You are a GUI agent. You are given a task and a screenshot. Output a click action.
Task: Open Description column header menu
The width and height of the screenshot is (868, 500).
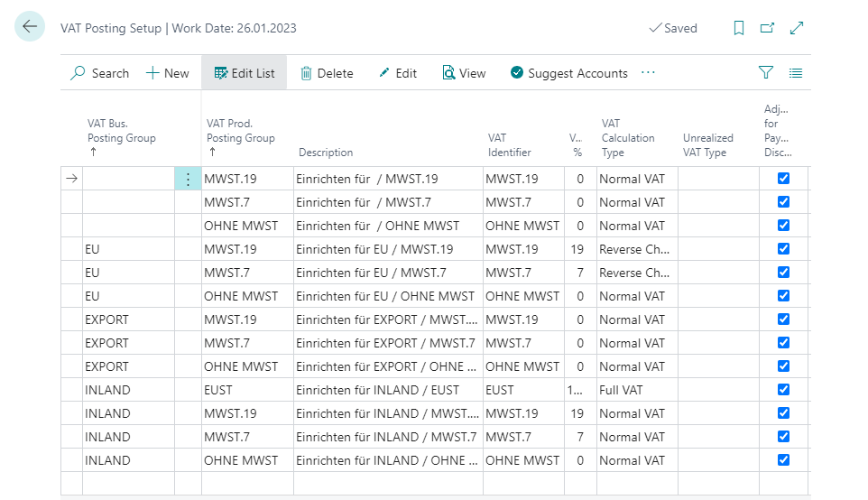coord(326,153)
